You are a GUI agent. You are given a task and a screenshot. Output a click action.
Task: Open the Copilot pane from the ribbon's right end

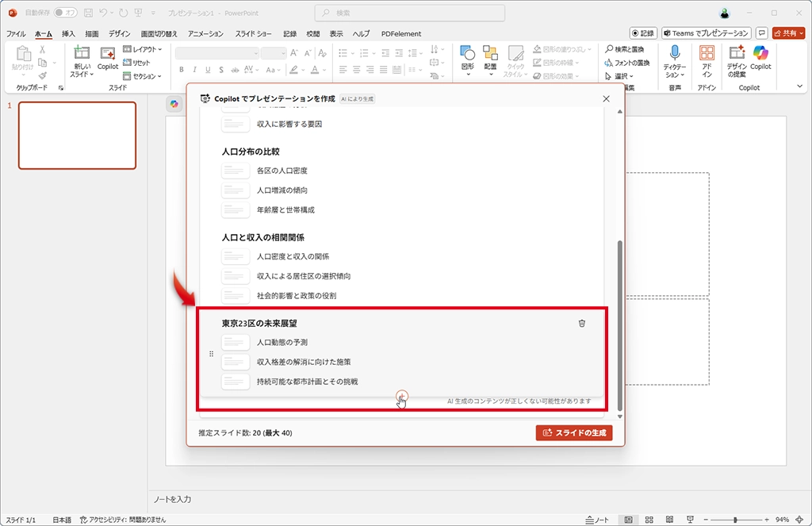pyautogui.click(x=760, y=58)
